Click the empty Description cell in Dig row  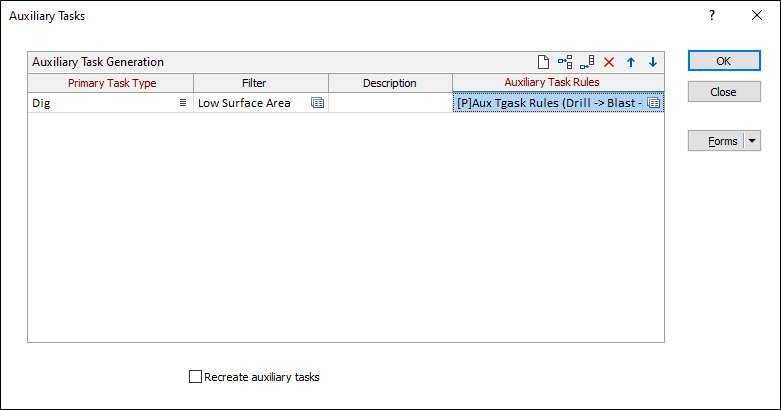[x=390, y=103]
